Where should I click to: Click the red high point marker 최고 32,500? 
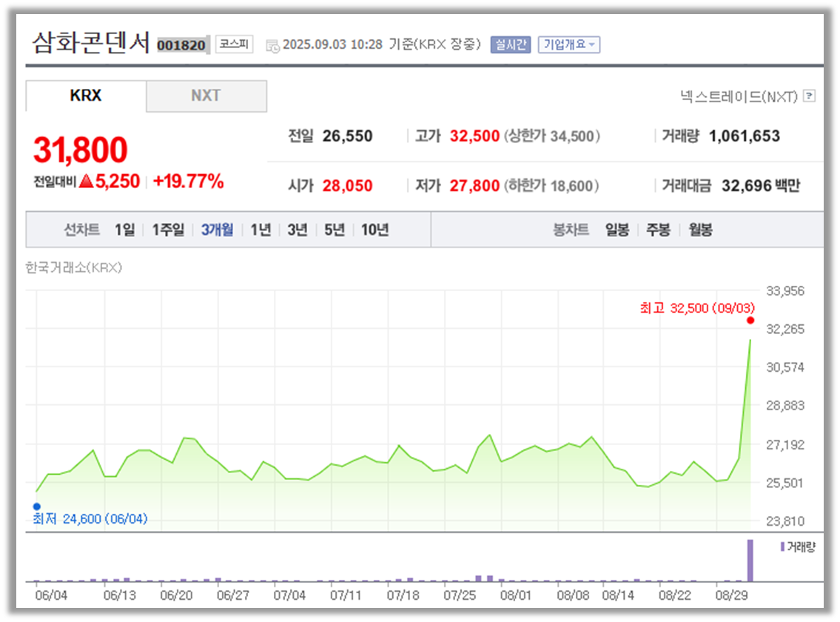(750, 321)
